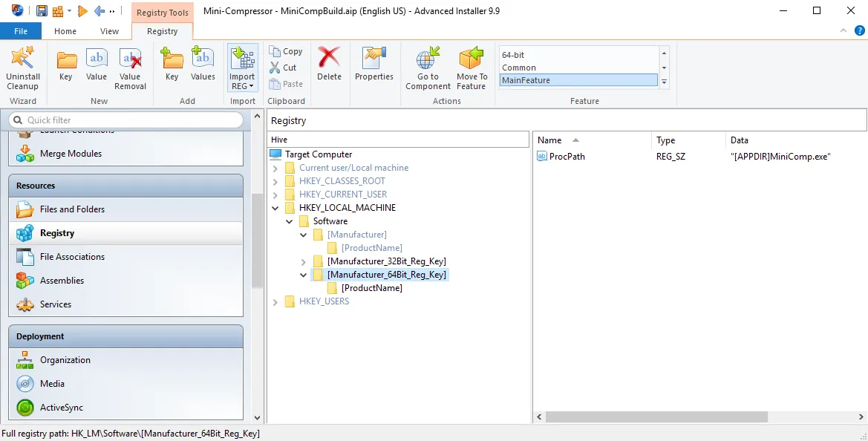The width and height of the screenshot is (868, 441).
Task: Open the Services page
Action: pyautogui.click(x=125, y=304)
